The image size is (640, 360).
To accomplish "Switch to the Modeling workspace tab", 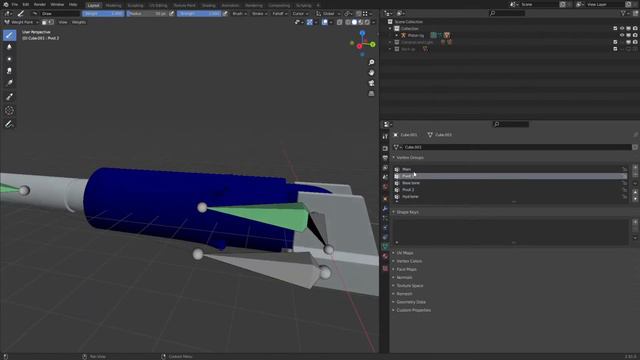I will click(113, 5).
